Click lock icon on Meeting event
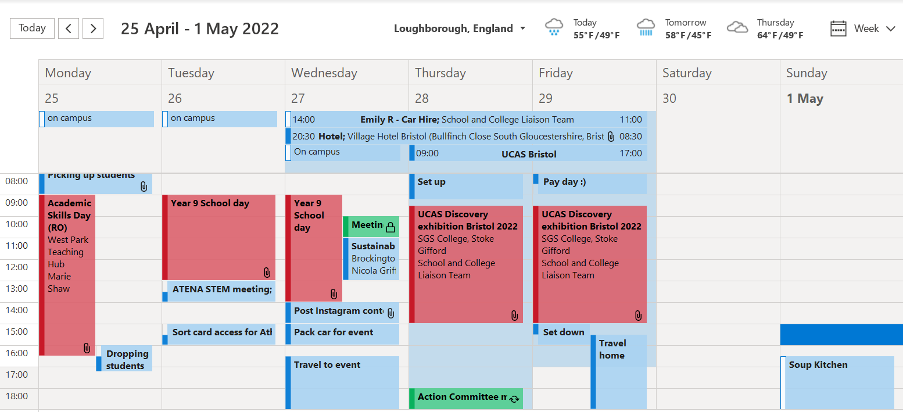 390,226
